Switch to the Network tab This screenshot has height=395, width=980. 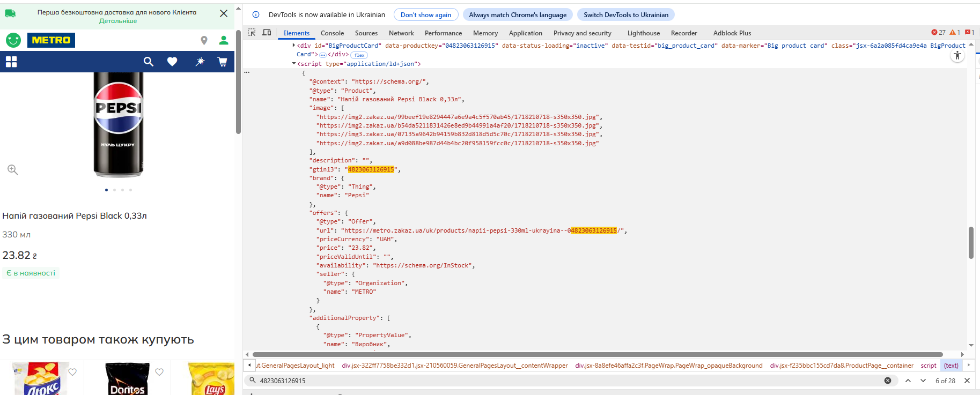click(401, 33)
